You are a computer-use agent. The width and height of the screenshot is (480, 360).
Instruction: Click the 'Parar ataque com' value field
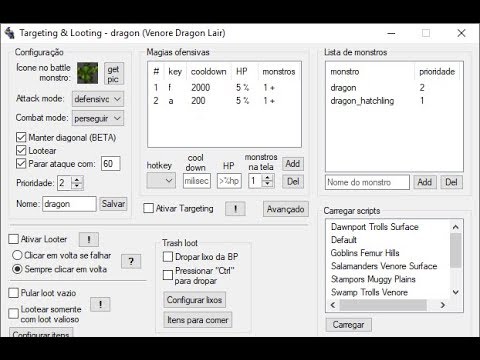click(111, 164)
